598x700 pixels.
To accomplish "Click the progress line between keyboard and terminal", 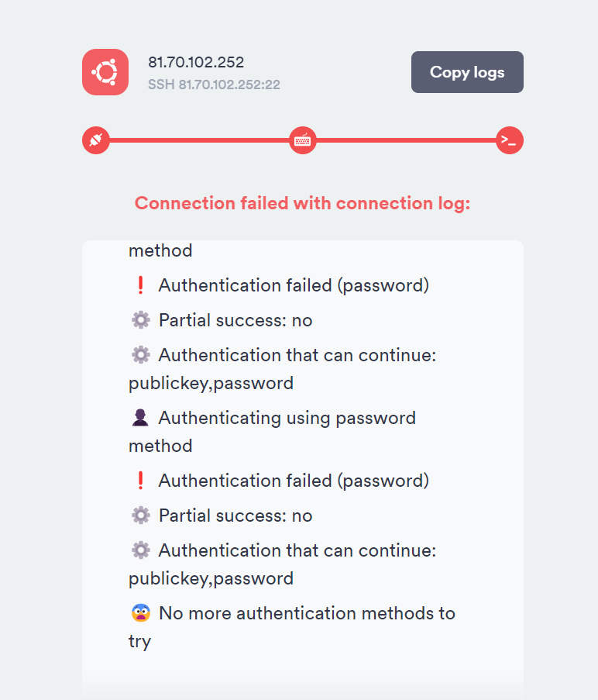I will click(406, 140).
